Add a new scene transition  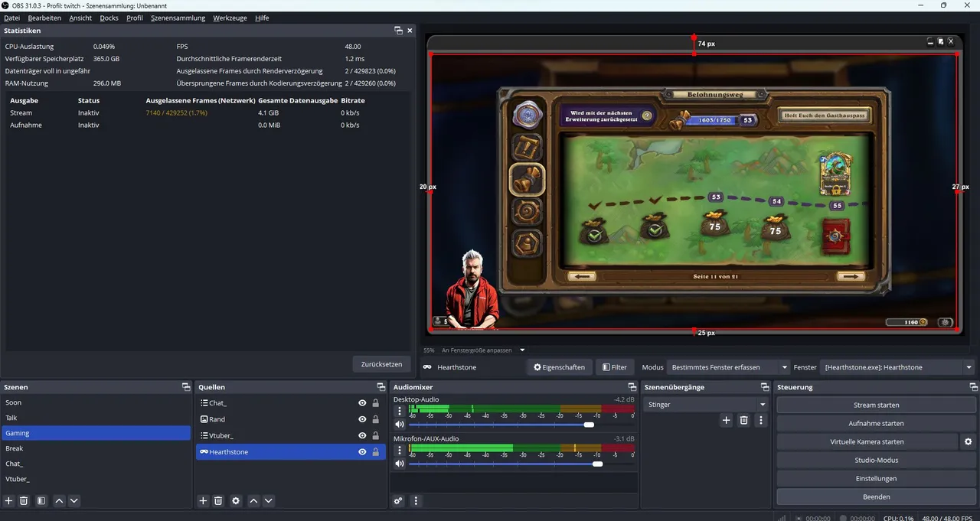(x=727, y=420)
